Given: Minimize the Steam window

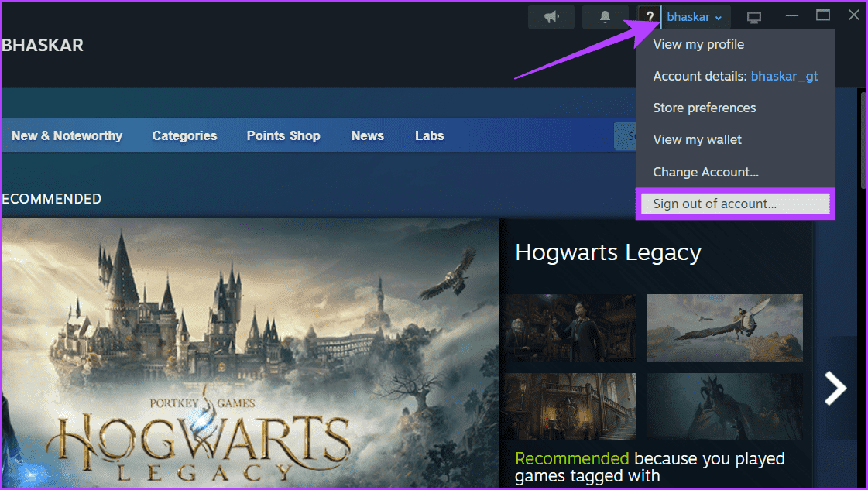Looking at the screenshot, I should (792, 15).
